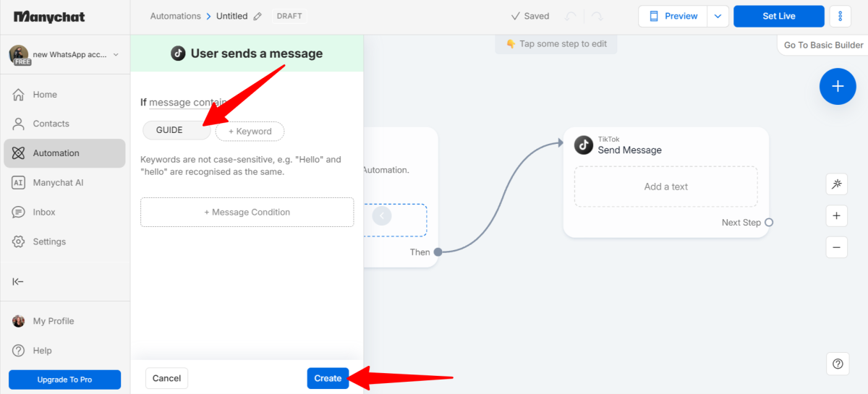Click the Create button

328,378
